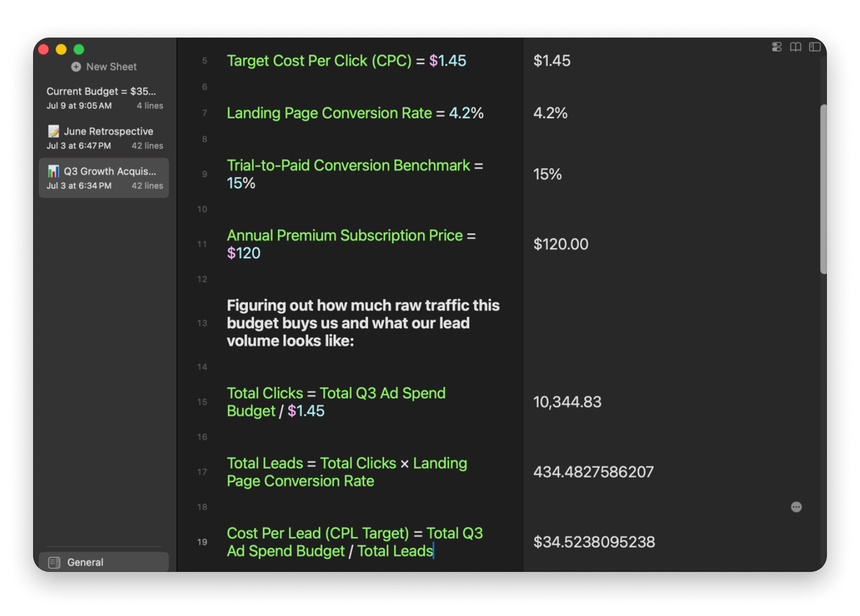Click the $120.00 result value
The height and width of the screenshot is (616, 860).
pyautogui.click(x=561, y=244)
